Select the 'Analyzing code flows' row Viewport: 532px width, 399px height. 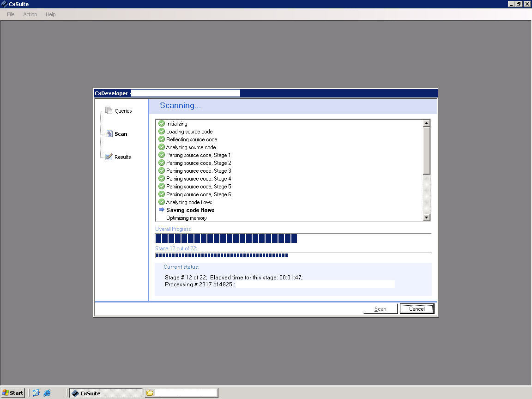(x=290, y=202)
